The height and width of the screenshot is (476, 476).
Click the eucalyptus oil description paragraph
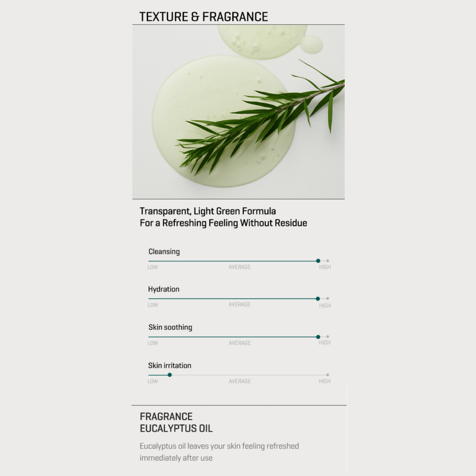pos(219,452)
